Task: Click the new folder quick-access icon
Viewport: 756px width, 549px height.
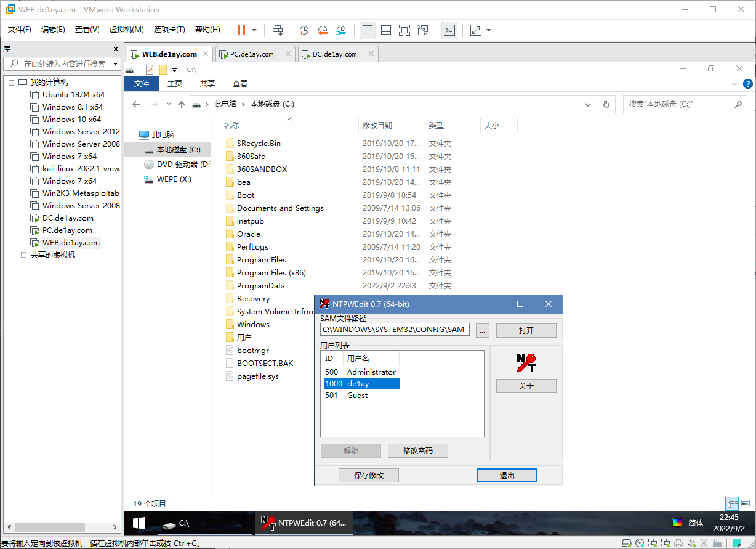Action: pyautogui.click(x=163, y=70)
